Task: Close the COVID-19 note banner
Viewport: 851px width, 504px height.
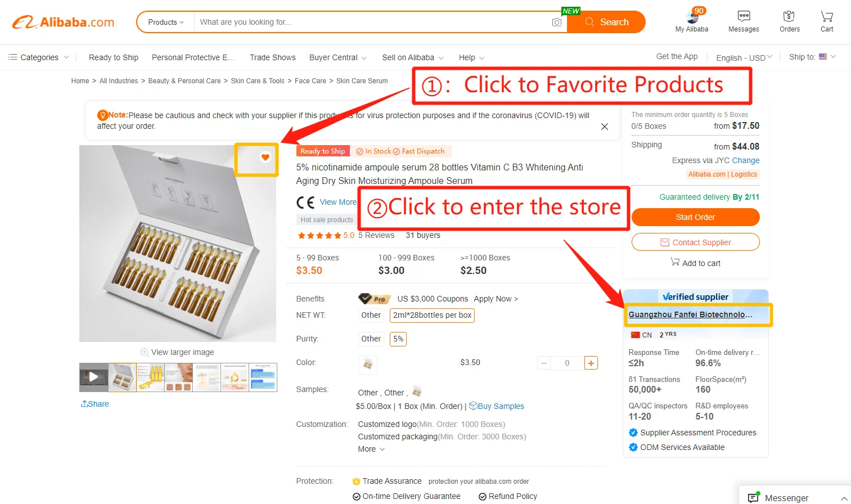Action: tap(605, 127)
